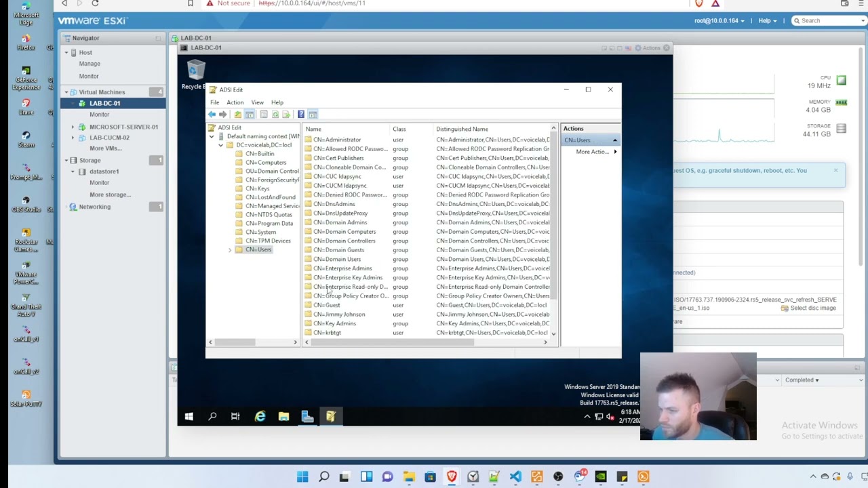Image resolution: width=868 pixels, height=488 pixels.
Task: Open File Explorer in guest taskbar
Action: click(283, 416)
